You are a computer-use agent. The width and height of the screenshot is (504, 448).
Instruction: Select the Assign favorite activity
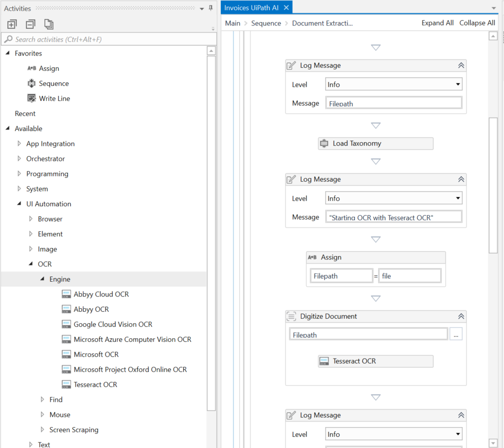49,68
